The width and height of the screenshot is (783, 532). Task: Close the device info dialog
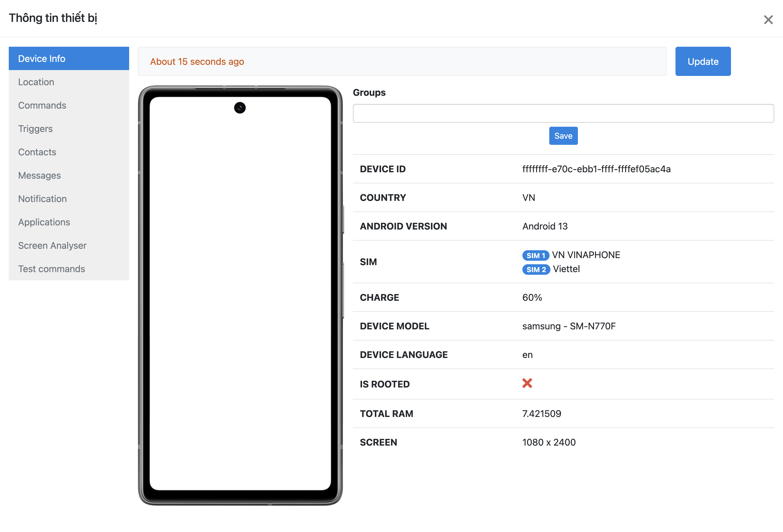pos(768,20)
